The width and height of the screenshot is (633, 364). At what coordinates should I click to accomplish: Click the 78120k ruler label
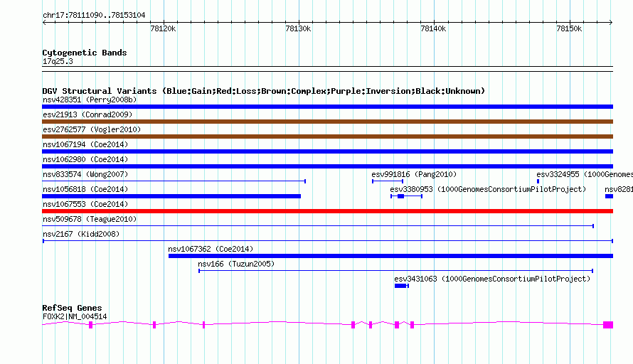click(x=163, y=28)
